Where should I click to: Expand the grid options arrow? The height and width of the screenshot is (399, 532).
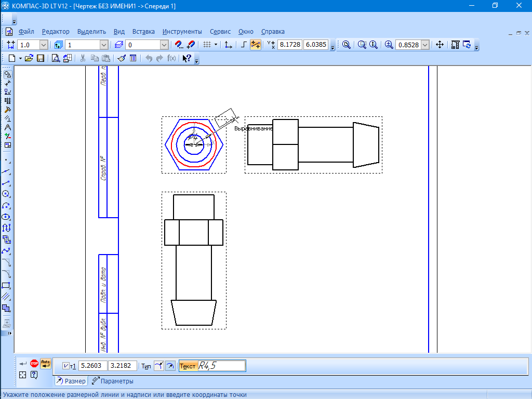pos(216,45)
